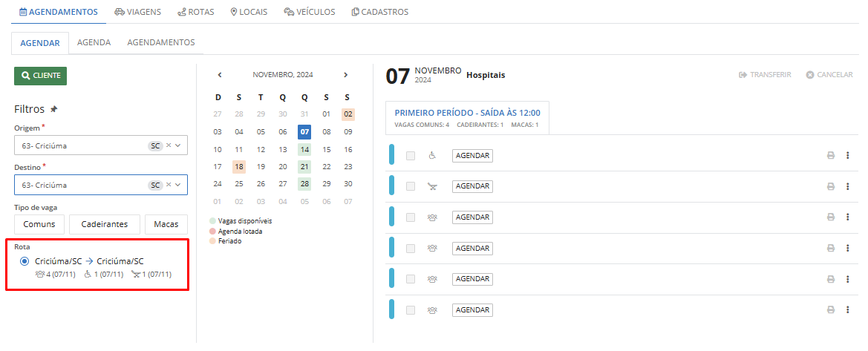Click Agendar on the stretcher row
This screenshot has height=351, width=868.
click(472, 186)
